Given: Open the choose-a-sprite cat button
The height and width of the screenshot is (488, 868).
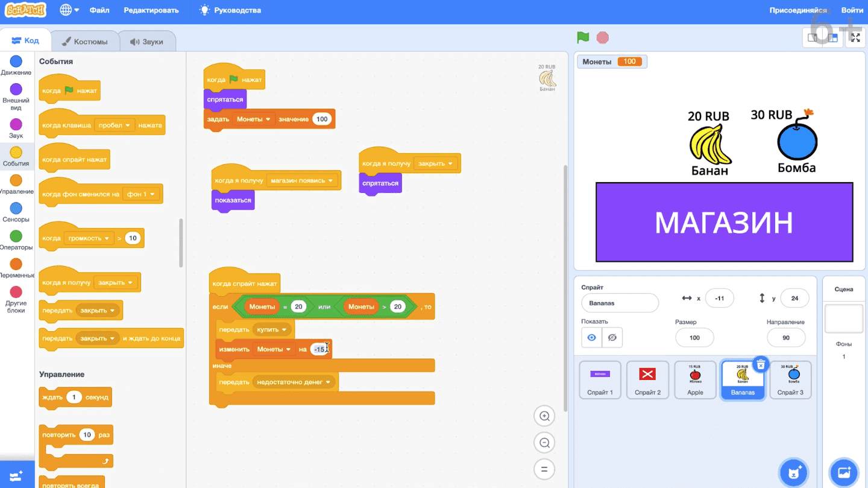Looking at the screenshot, I should [x=793, y=472].
